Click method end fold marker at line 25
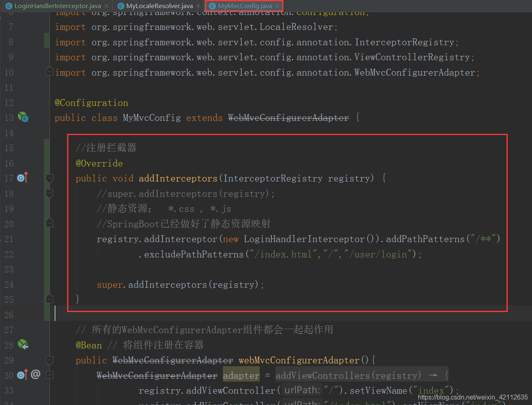 coord(49,299)
